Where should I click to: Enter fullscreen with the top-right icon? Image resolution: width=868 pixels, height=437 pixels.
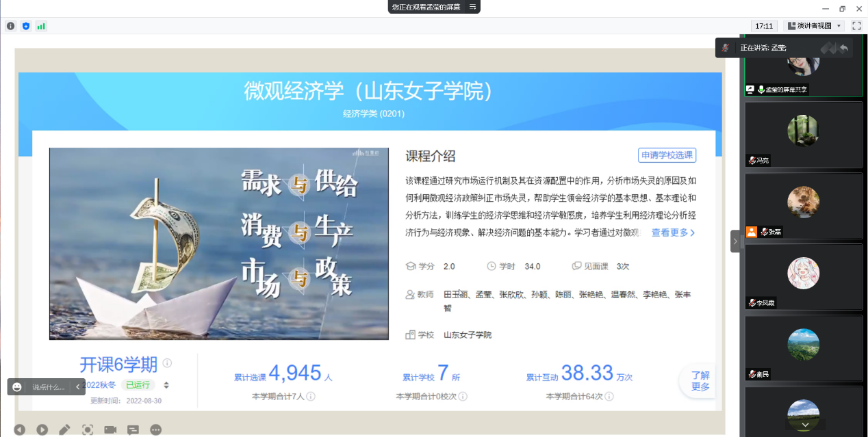coord(856,26)
